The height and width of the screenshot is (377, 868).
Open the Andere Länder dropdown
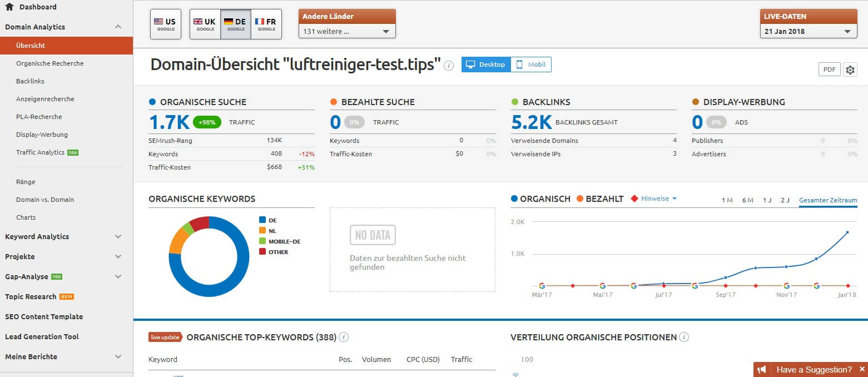(347, 31)
